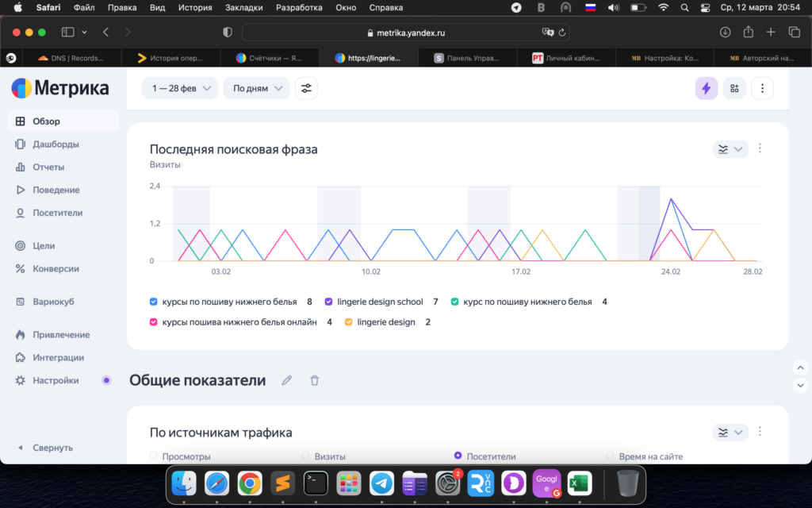The height and width of the screenshot is (508, 812).
Task: Click the Последняя поисковая фраза widget title
Action: tap(234, 149)
